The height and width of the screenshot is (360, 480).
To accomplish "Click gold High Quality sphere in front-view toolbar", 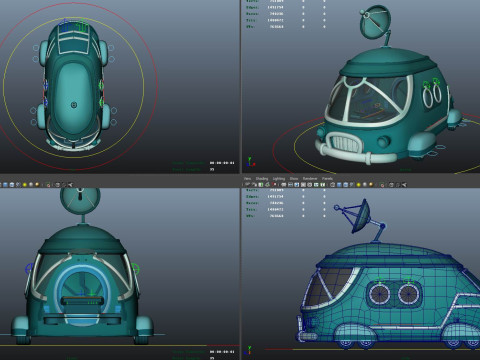I will 37,184.
